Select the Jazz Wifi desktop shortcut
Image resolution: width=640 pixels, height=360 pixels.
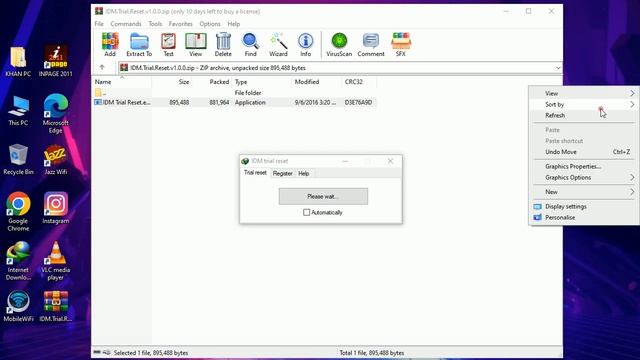point(56,160)
